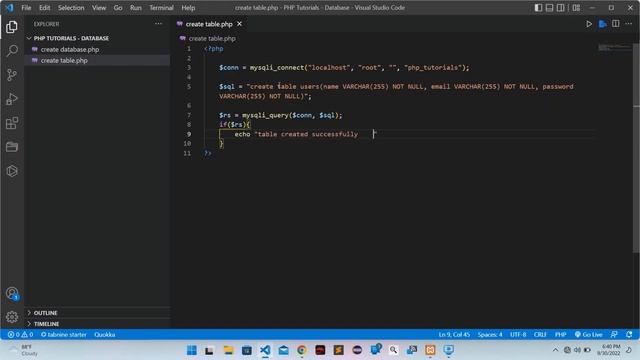Open the View menu
The width and height of the screenshot is (640, 360).
[x=99, y=8]
